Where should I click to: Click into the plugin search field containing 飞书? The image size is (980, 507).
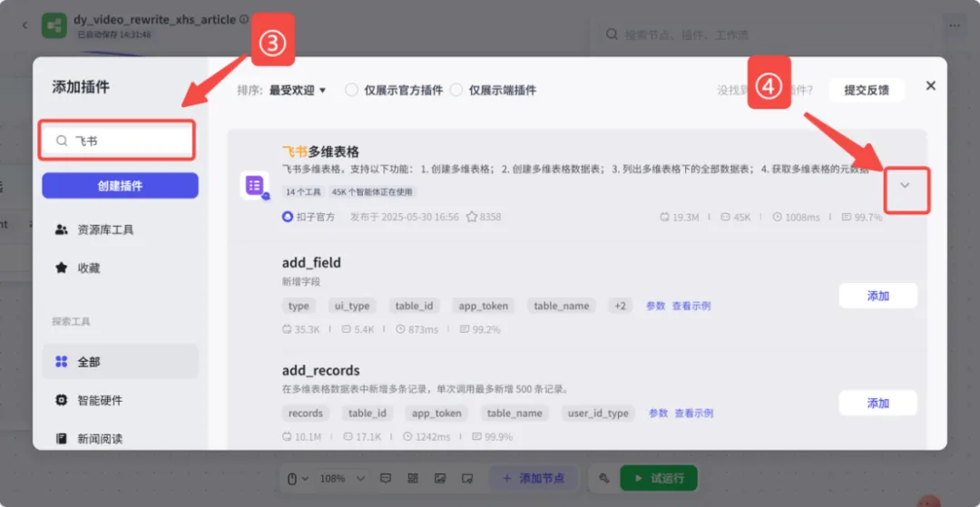point(117,141)
